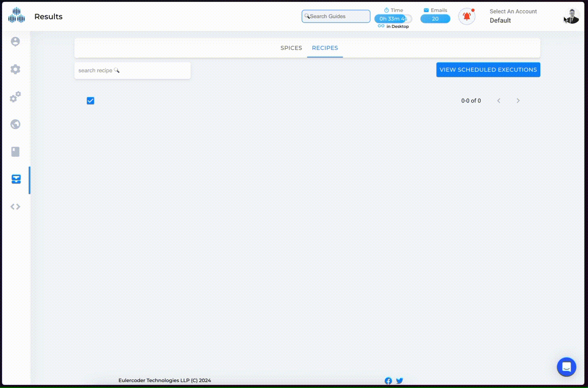588x388 pixels.
Task: Open the double gears automation icon
Action: coord(15,97)
